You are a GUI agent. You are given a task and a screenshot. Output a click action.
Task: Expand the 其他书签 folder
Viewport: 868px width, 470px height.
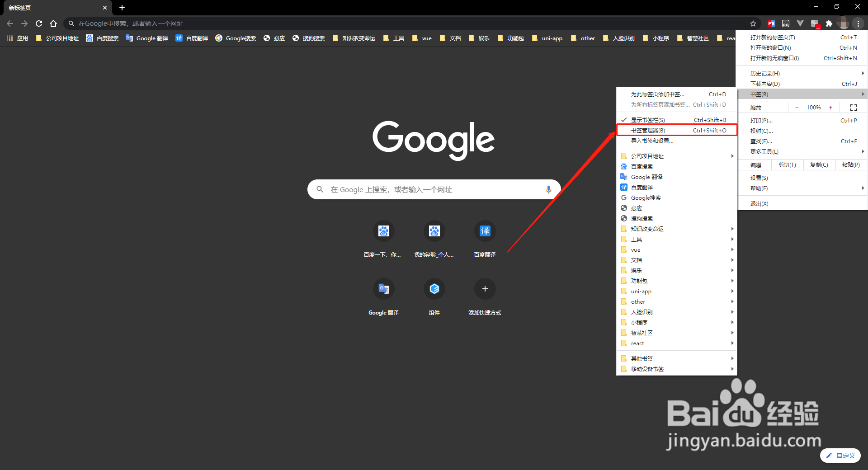tap(677, 358)
